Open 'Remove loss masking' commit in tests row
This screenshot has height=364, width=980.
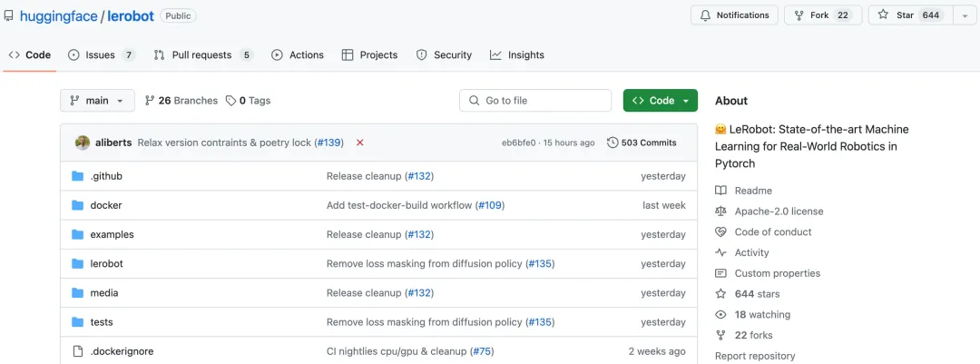pos(425,322)
